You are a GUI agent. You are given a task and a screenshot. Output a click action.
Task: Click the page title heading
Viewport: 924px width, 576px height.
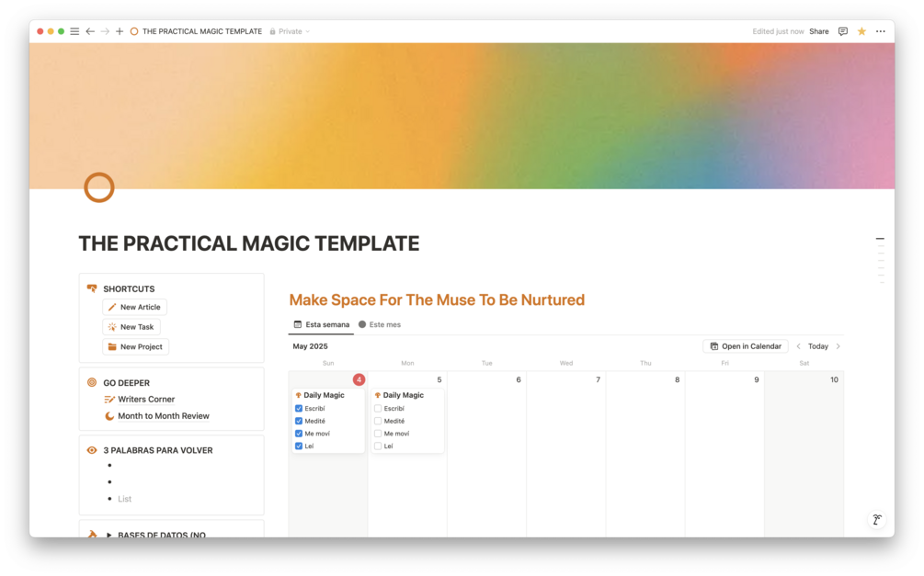(x=248, y=243)
